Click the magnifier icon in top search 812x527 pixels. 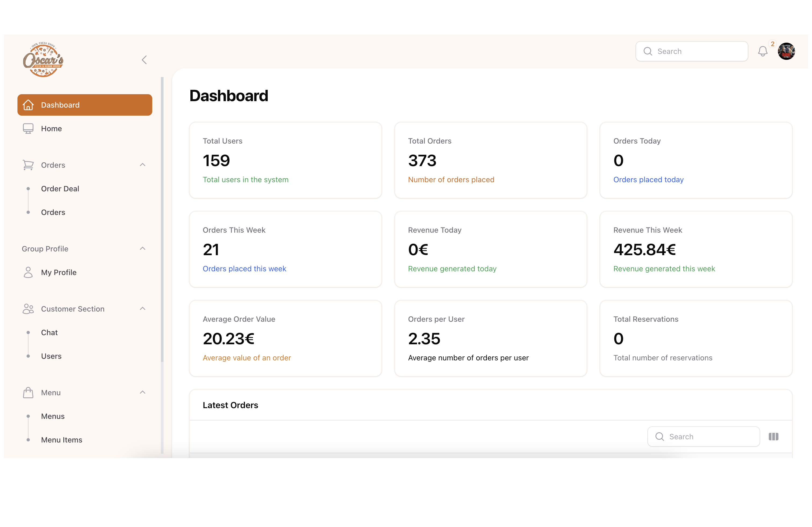pyautogui.click(x=648, y=52)
